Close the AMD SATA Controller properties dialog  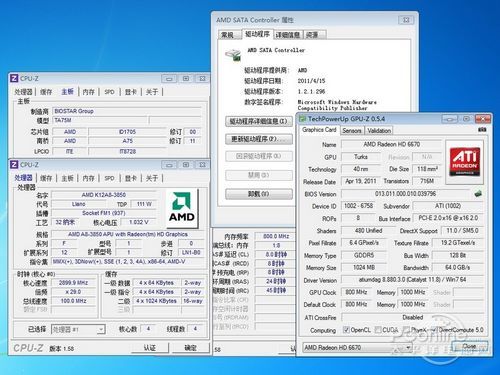[x=406, y=20]
